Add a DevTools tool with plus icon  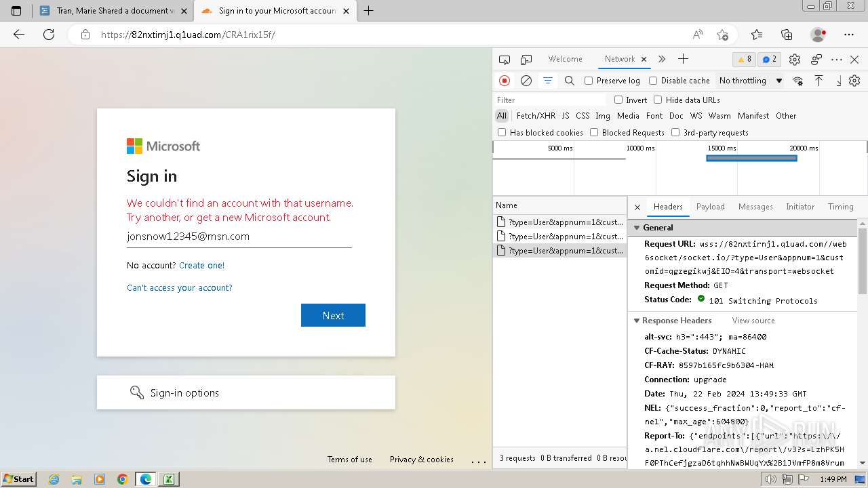[683, 59]
